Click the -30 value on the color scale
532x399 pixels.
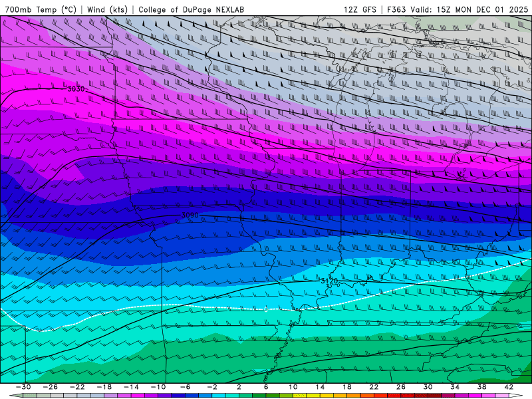click(x=23, y=387)
